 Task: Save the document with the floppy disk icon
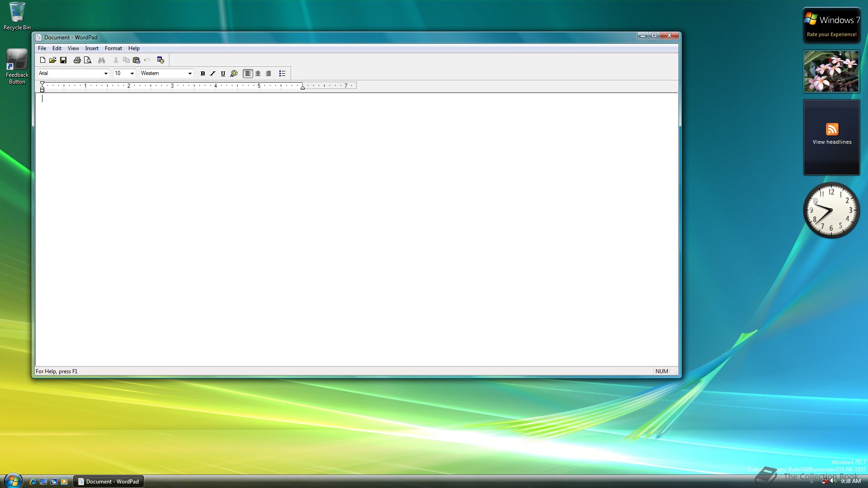[63, 60]
